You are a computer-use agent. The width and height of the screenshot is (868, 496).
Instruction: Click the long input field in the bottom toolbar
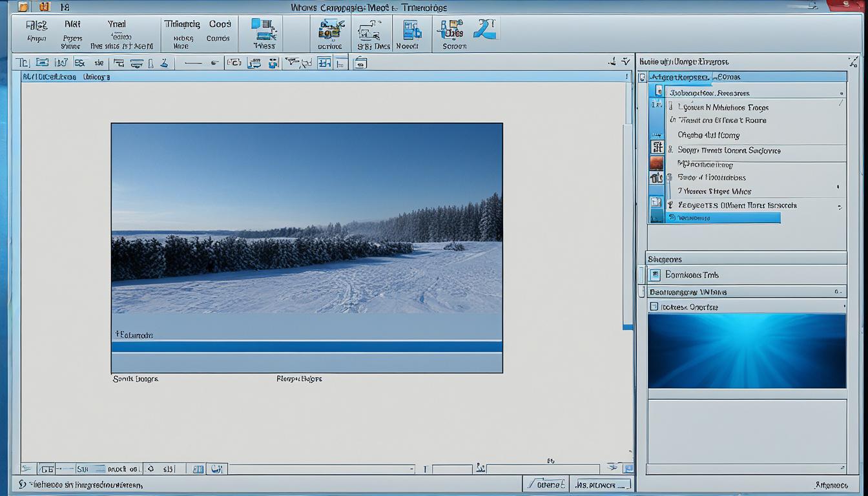click(x=322, y=470)
